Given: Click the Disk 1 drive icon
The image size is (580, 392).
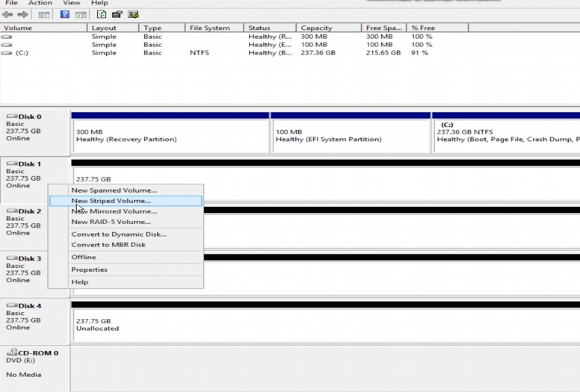Looking at the screenshot, I should point(12,164).
